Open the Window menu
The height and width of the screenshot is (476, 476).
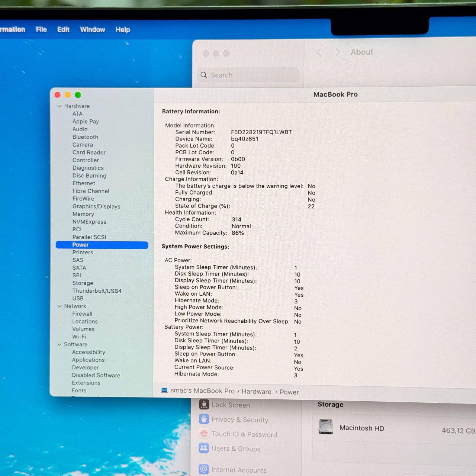pos(92,29)
